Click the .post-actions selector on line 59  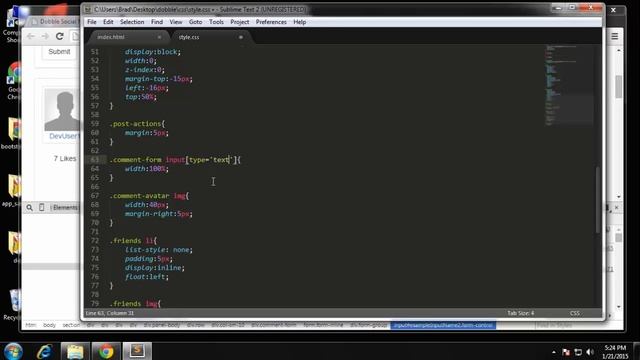click(x=137, y=124)
